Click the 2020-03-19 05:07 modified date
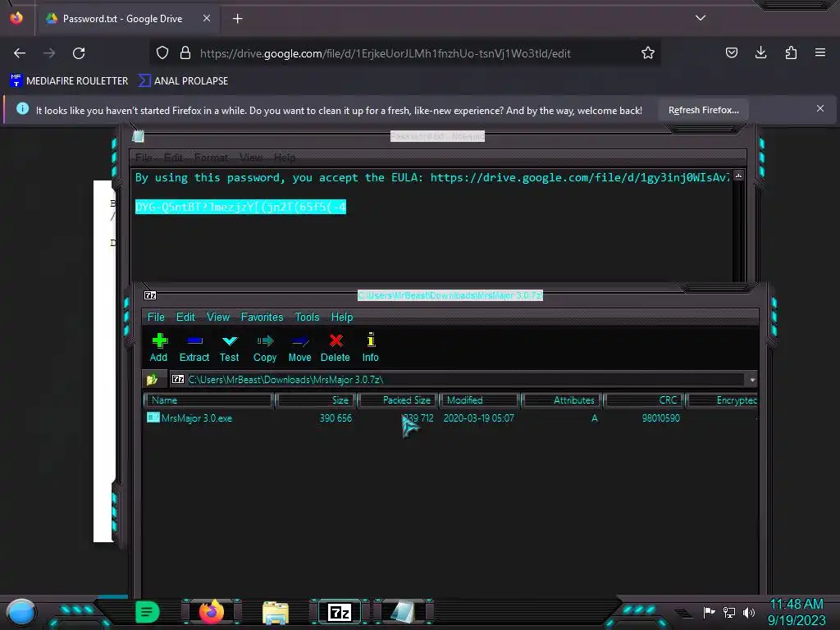The height and width of the screenshot is (630, 840). [x=478, y=418]
